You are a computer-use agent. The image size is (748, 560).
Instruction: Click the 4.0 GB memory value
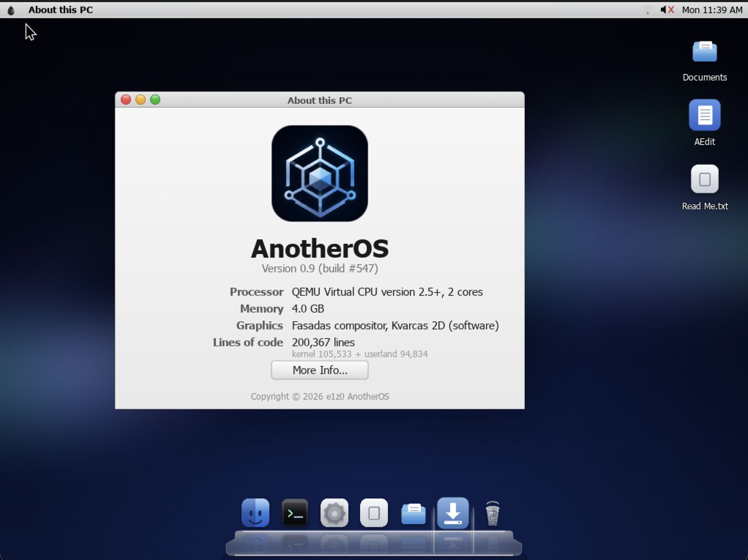(x=308, y=309)
